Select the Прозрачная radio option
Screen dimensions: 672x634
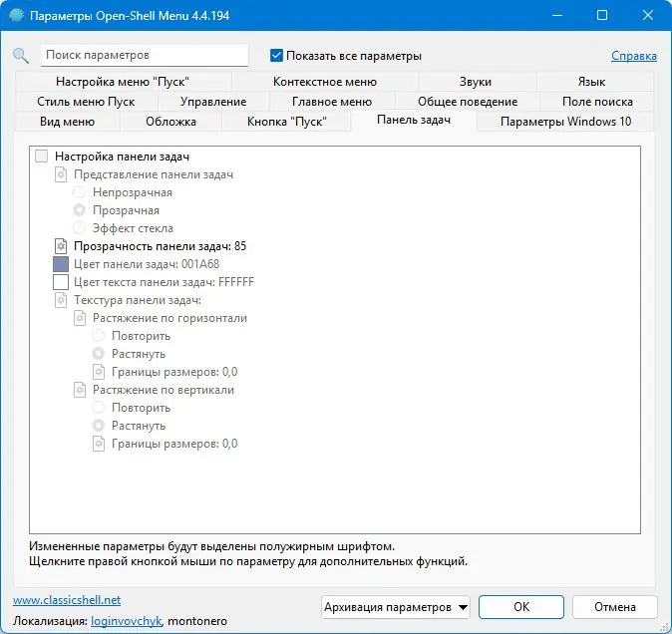tap(80, 210)
